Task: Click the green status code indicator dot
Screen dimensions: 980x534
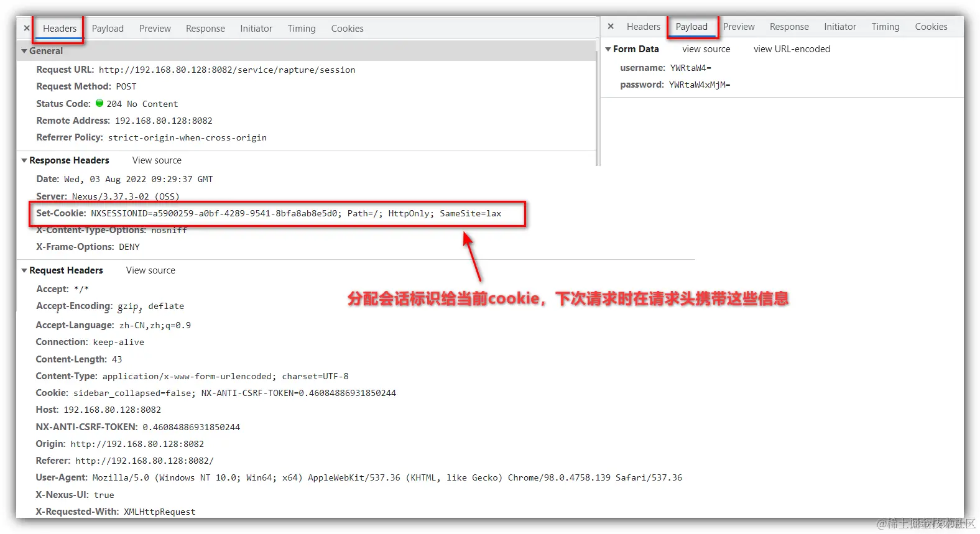Action: [99, 103]
